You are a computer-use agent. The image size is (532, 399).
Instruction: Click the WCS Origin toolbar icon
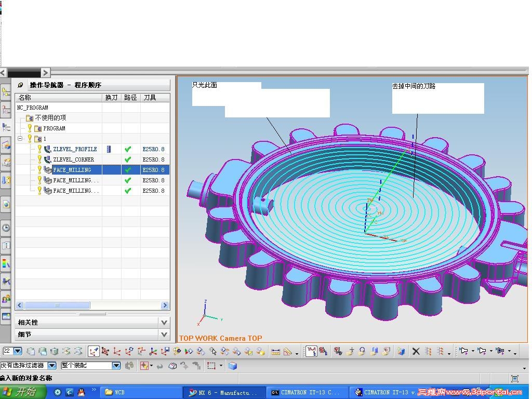tap(117, 351)
